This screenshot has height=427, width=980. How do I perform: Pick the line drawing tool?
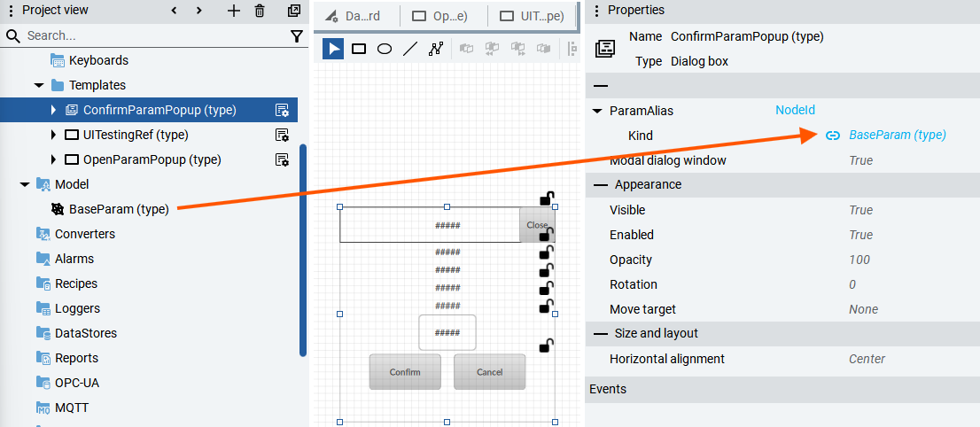[410, 49]
